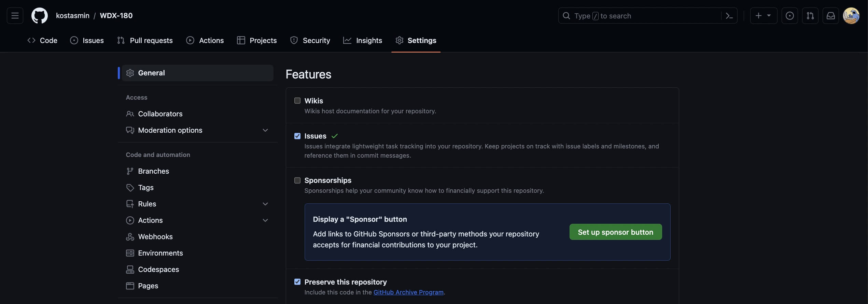The height and width of the screenshot is (304, 868).
Task: Open Moderation options in sidebar
Action: [198, 130]
